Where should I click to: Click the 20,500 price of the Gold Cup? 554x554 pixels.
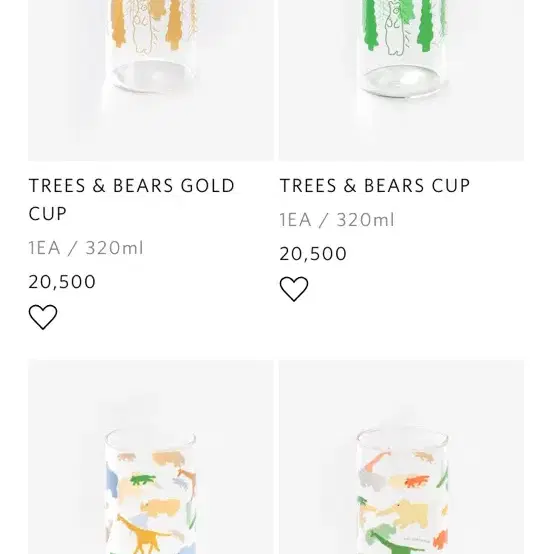coord(62,282)
